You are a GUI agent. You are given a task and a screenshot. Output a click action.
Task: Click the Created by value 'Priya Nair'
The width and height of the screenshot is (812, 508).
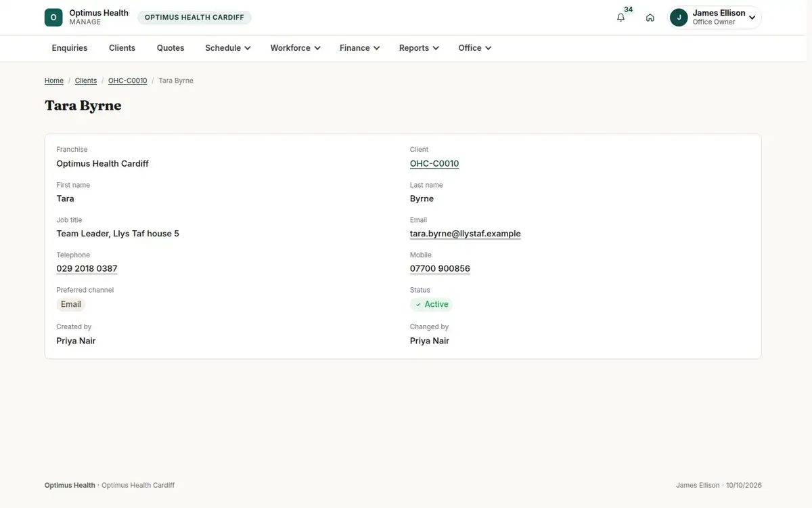[x=76, y=341]
